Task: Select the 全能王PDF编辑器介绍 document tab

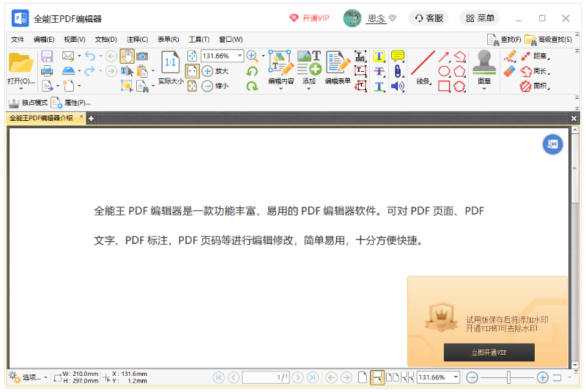Action: coord(41,118)
